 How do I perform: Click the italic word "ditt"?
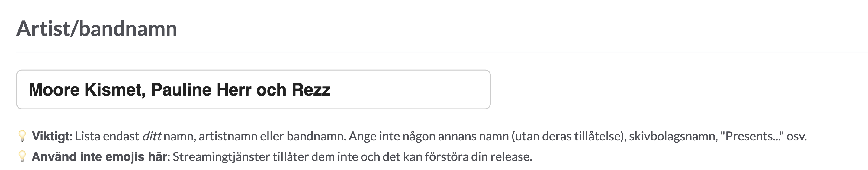pos(152,136)
